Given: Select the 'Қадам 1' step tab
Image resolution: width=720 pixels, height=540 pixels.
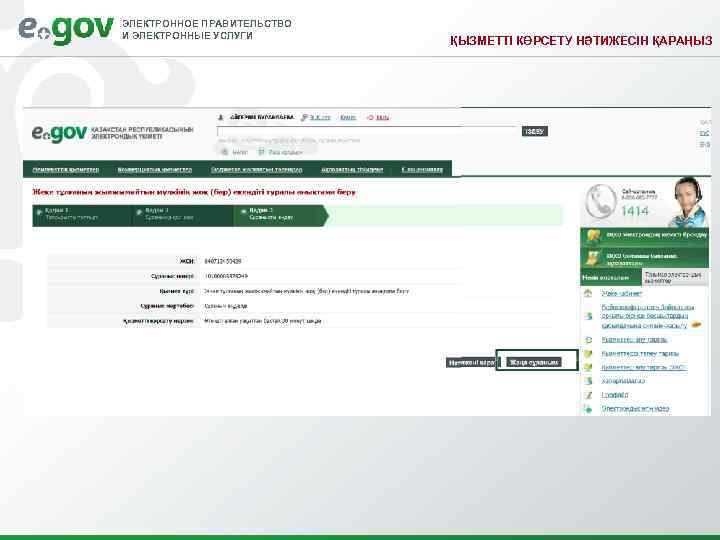Looking at the screenshot, I should coord(82,215).
